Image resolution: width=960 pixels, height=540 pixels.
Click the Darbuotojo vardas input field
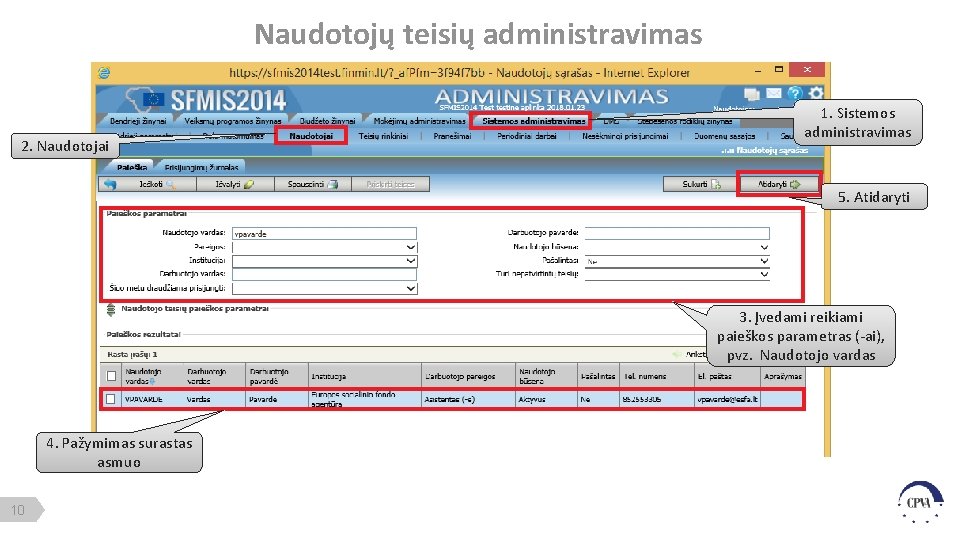point(324,274)
